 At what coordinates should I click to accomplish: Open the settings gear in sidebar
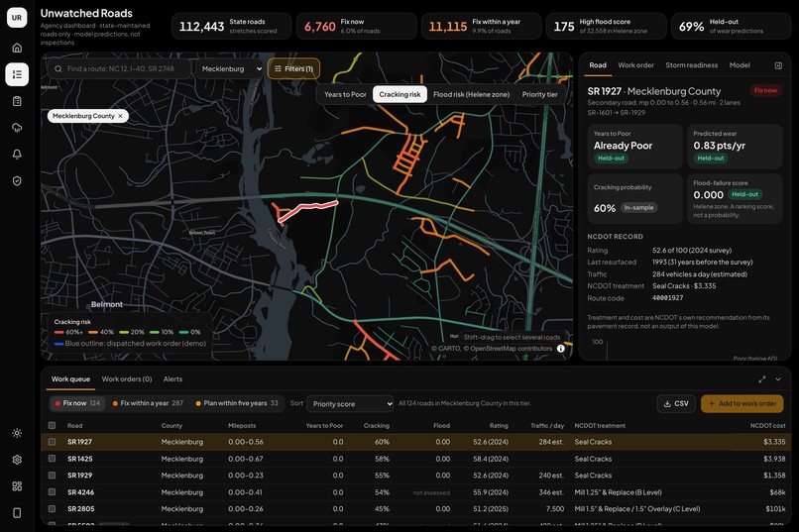(x=17, y=460)
